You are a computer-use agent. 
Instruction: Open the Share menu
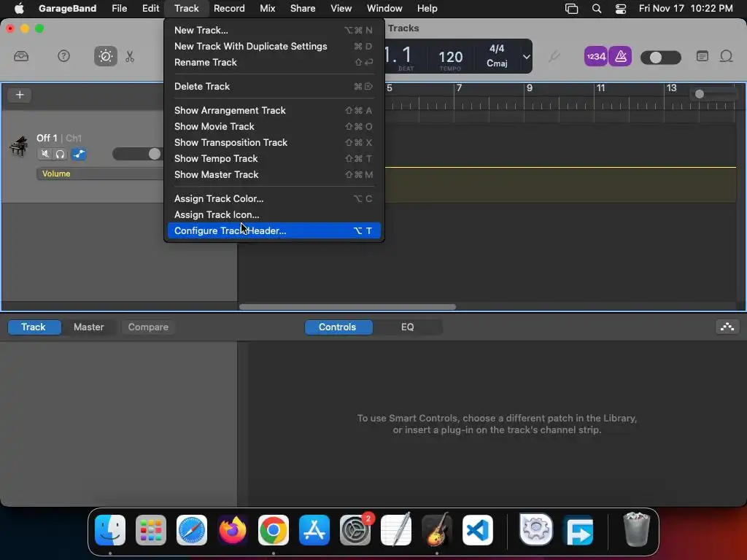coord(303,8)
